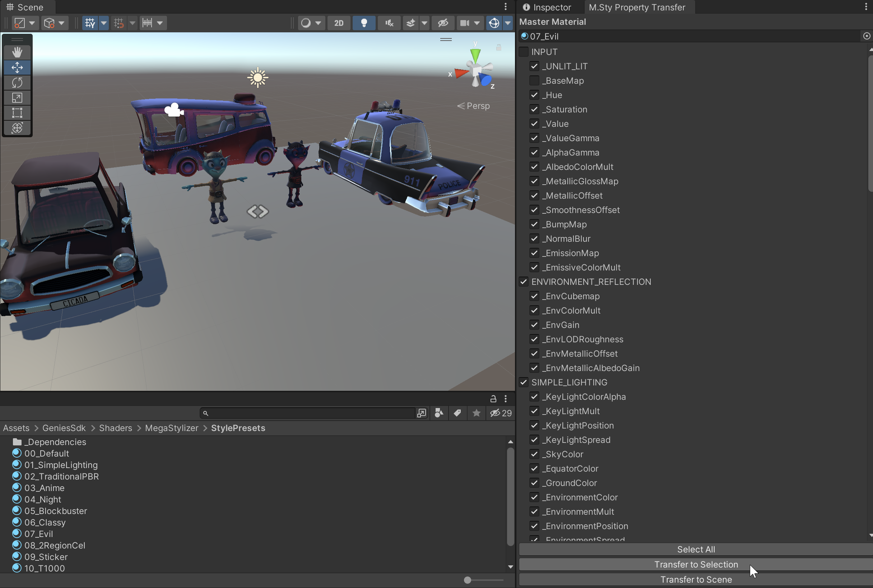Select the Rotate tool
This screenshot has height=588, width=873.
(17, 83)
